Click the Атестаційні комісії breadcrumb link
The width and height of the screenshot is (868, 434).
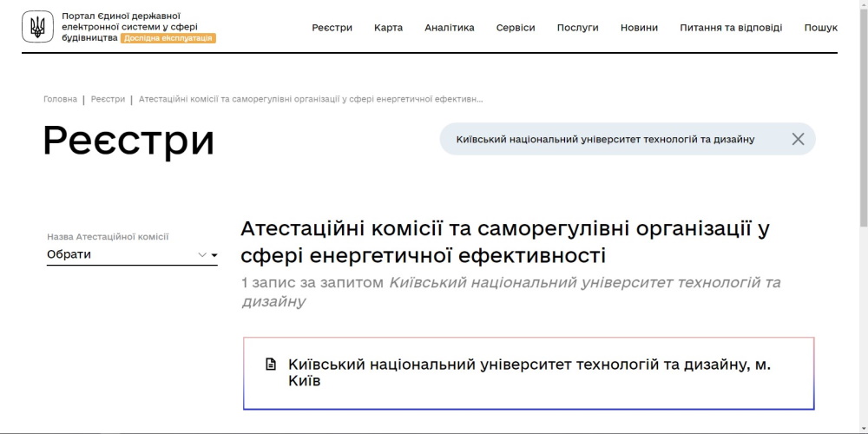click(x=311, y=99)
